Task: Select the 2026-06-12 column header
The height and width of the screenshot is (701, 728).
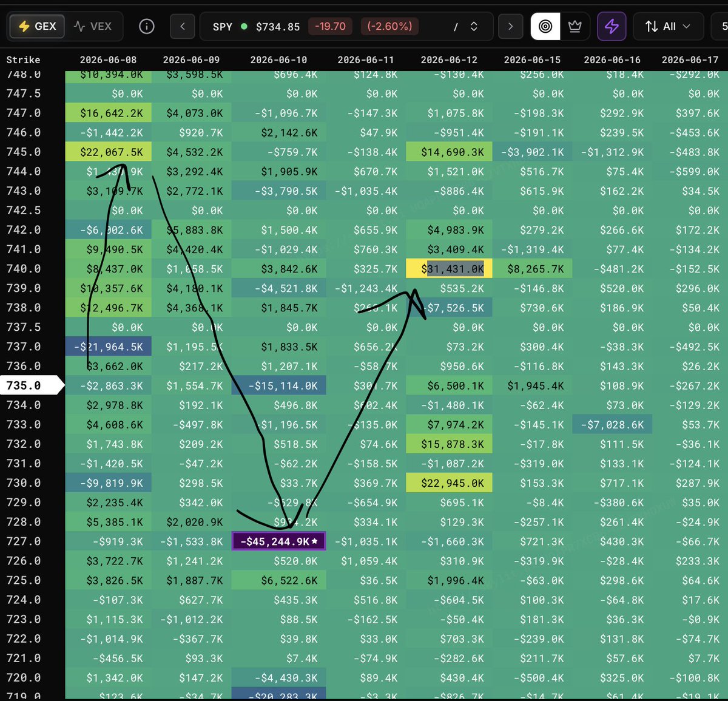Action: (449, 59)
